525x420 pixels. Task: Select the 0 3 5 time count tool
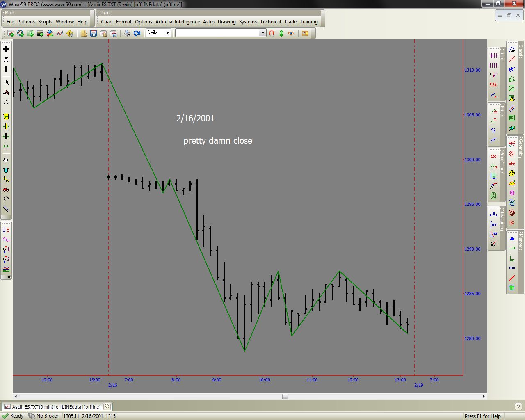[x=493, y=84]
